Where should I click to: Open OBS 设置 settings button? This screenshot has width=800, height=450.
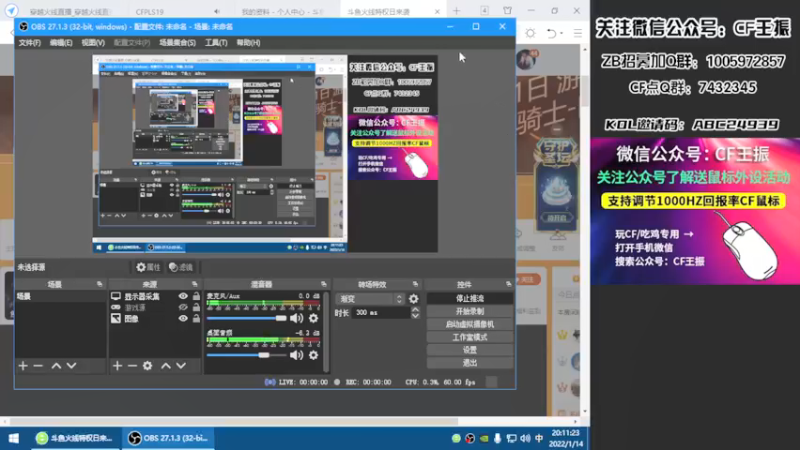coord(470,350)
